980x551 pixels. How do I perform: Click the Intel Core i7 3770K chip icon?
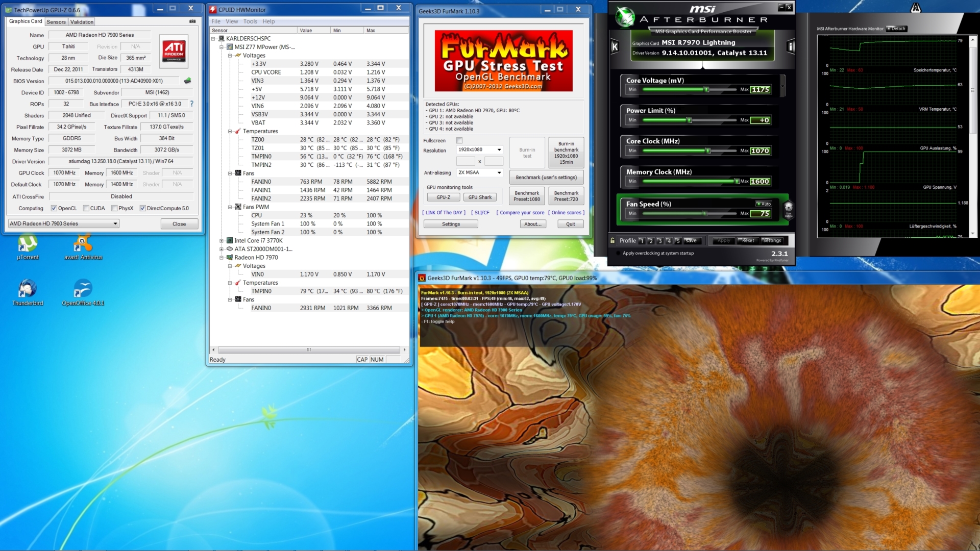pos(230,241)
